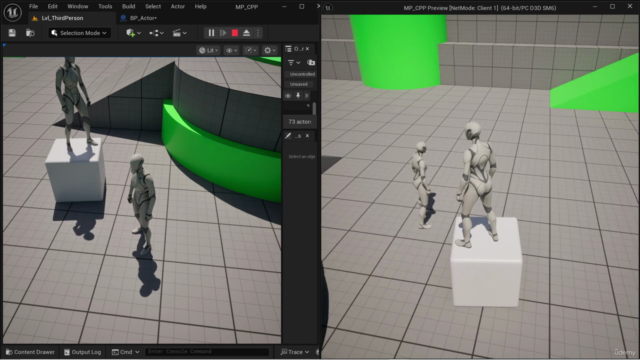The image size is (640, 360).
Task: Pause the play session
Action: click(x=211, y=33)
